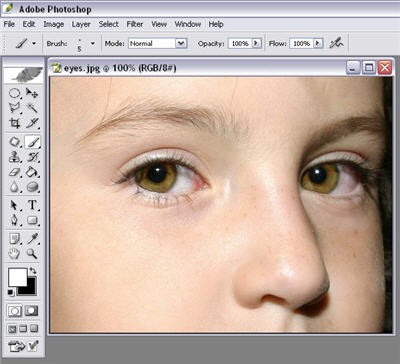Minimize the eyes.jpg document window

[x=353, y=68]
